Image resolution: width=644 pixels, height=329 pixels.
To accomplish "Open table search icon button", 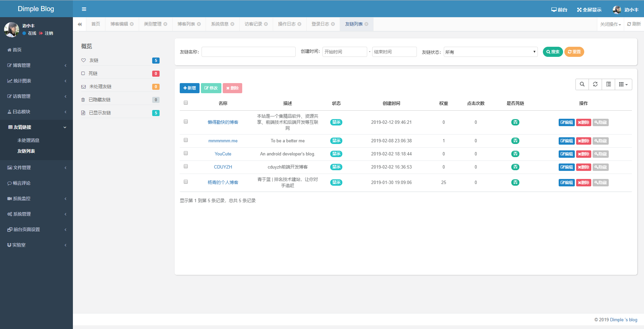I will tap(582, 84).
